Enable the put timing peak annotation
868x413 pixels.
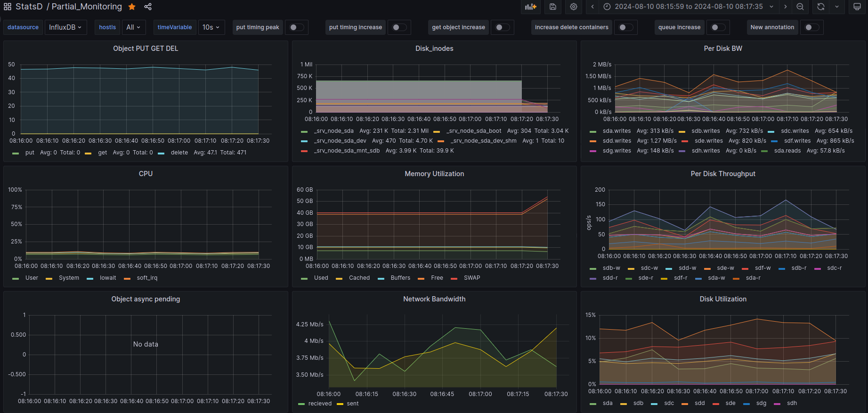coord(296,27)
